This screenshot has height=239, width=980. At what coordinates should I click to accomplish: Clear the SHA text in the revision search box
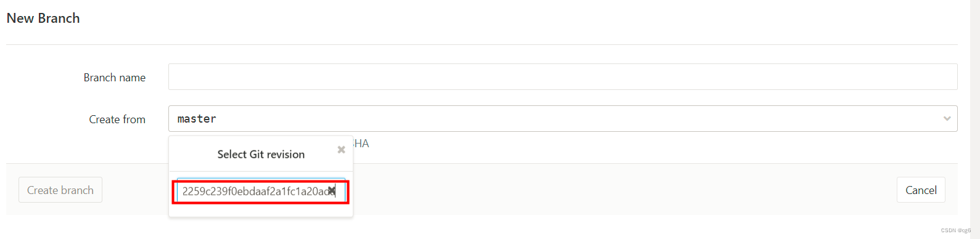tap(331, 191)
